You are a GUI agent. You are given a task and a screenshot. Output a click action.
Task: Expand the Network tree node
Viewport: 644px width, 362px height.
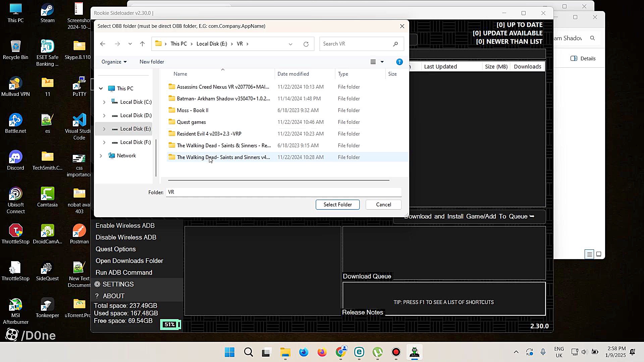point(101,156)
